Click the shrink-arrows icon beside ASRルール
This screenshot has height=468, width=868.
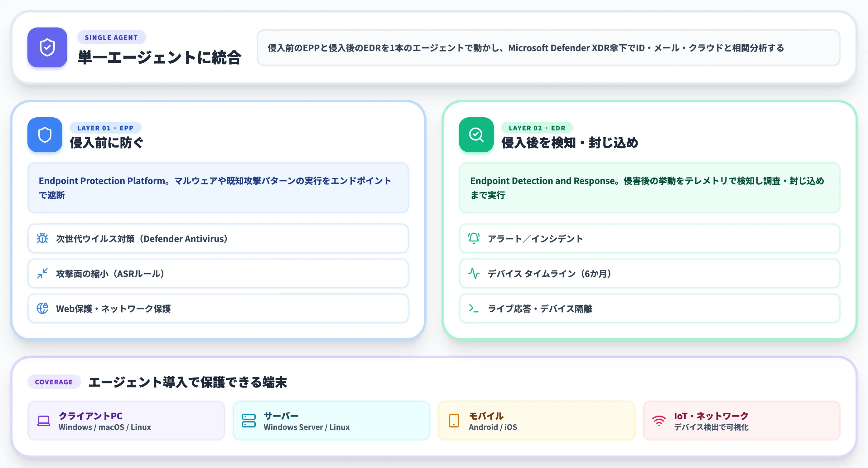tap(42, 273)
